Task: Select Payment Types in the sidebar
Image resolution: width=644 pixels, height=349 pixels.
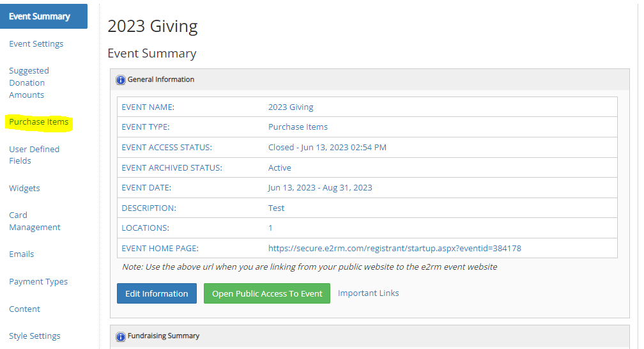Action: (x=38, y=282)
